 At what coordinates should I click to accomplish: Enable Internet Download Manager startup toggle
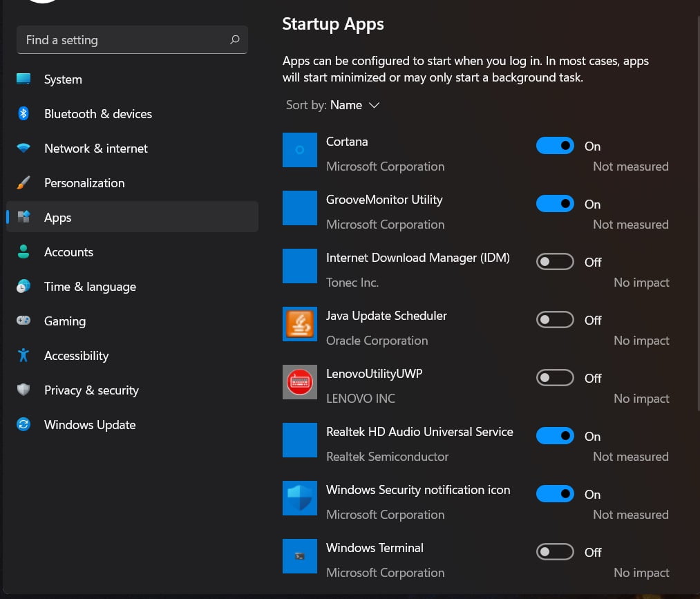[555, 262]
